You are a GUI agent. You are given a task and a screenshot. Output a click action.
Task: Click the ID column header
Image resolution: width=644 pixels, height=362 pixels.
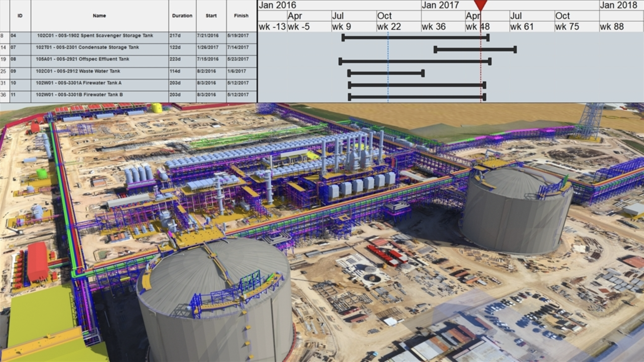click(x=19, y=15)
